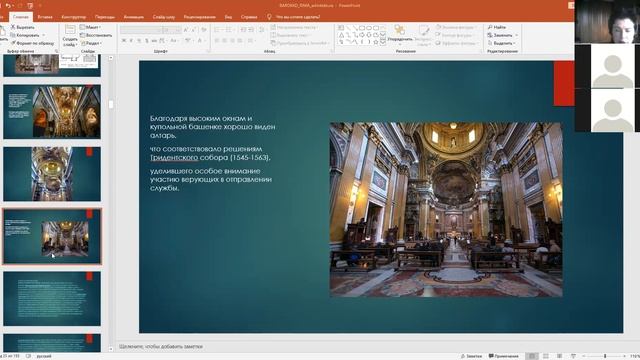This screenshot has width=640, height=360.
Task: Select the thumbnail showing the dome view
Action: click(x=52, y=174)
